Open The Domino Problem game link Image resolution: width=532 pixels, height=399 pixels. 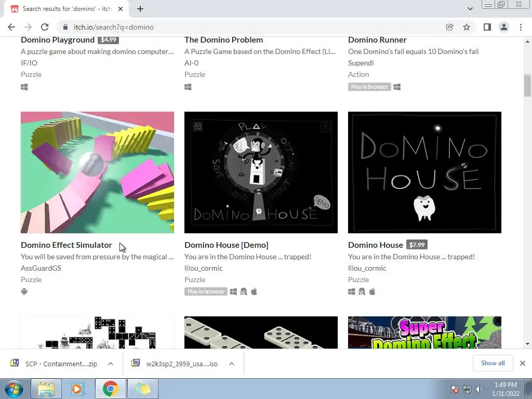pos(223,39)
